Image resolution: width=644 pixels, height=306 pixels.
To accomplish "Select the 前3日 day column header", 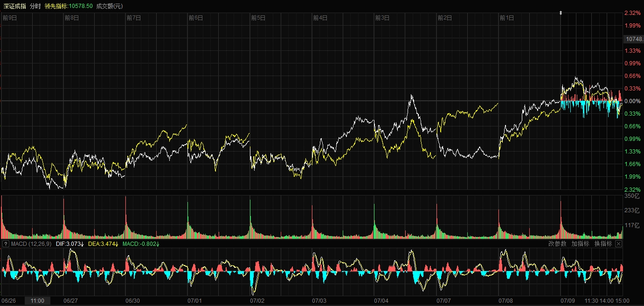I will coord(382,18).
